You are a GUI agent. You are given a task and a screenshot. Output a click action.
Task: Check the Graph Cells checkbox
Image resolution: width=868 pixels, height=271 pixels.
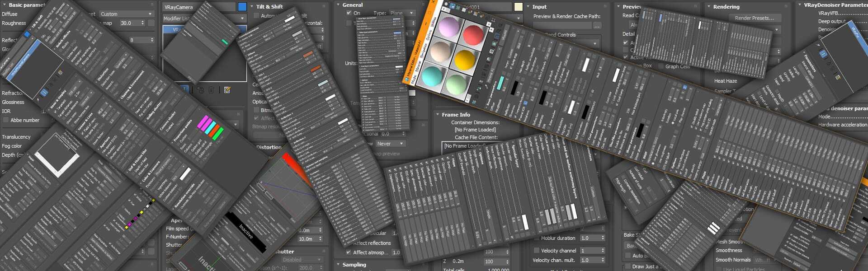661,66
